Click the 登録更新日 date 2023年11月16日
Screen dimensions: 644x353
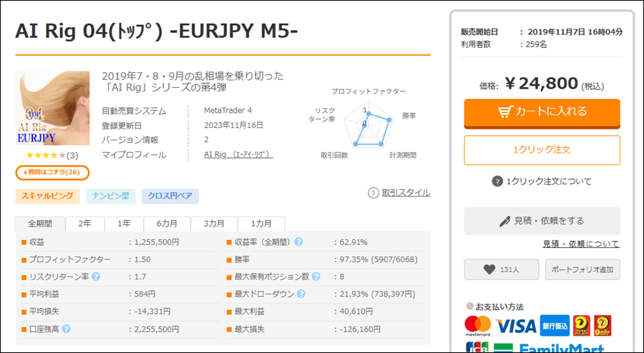(234, 125)
